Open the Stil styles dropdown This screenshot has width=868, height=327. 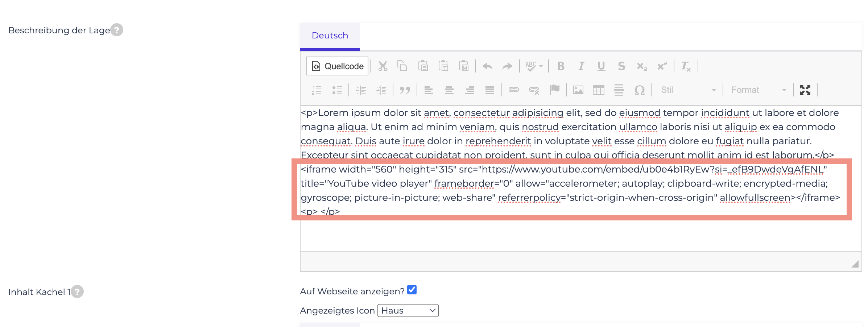coord(688,90)
